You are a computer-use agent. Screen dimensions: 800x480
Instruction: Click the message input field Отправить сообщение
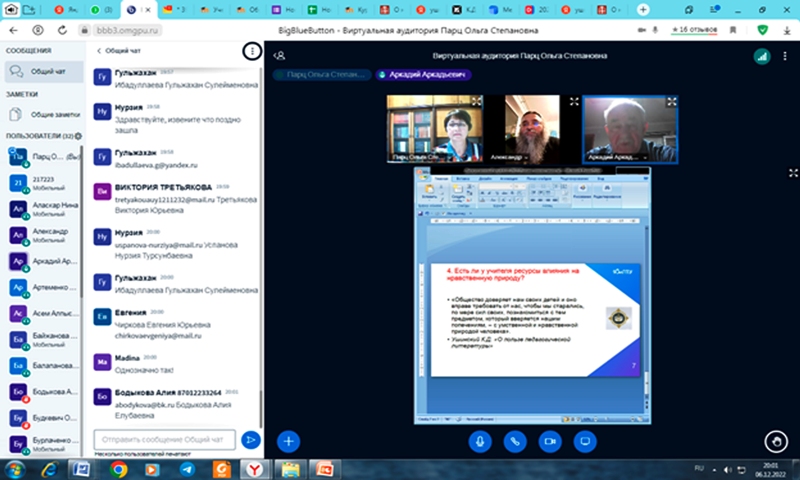click(164, 439)
